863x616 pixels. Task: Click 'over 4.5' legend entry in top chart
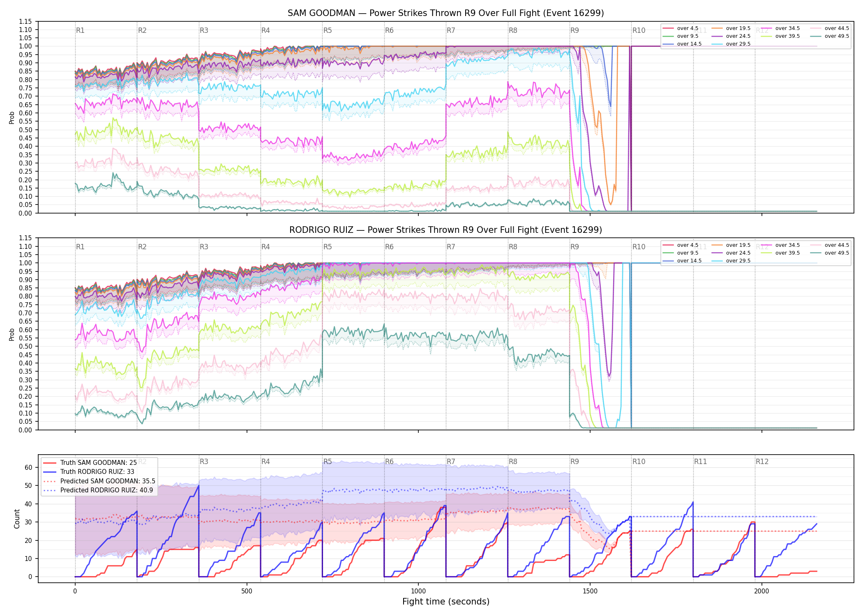681,28
